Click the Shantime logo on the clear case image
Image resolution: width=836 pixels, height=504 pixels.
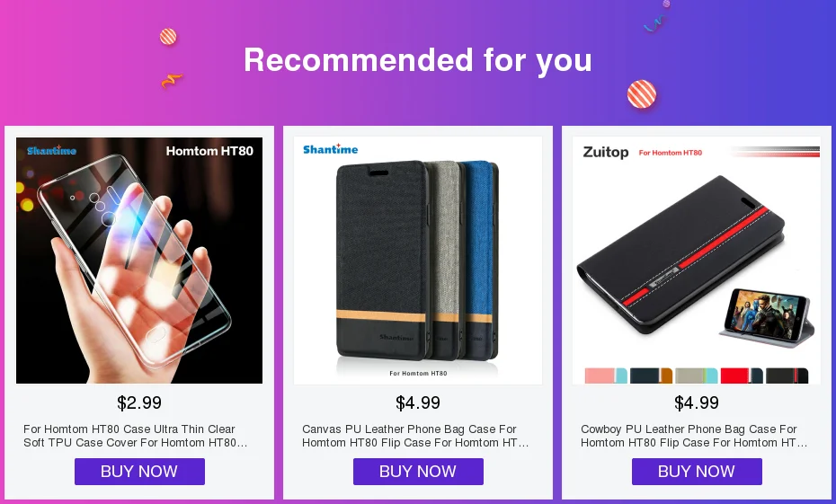pos(52,150)
